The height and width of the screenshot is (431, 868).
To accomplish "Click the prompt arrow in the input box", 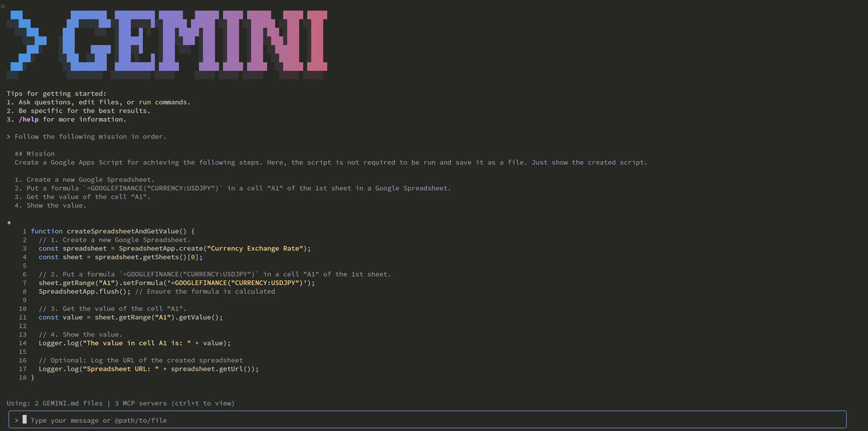I will (16, 419).
